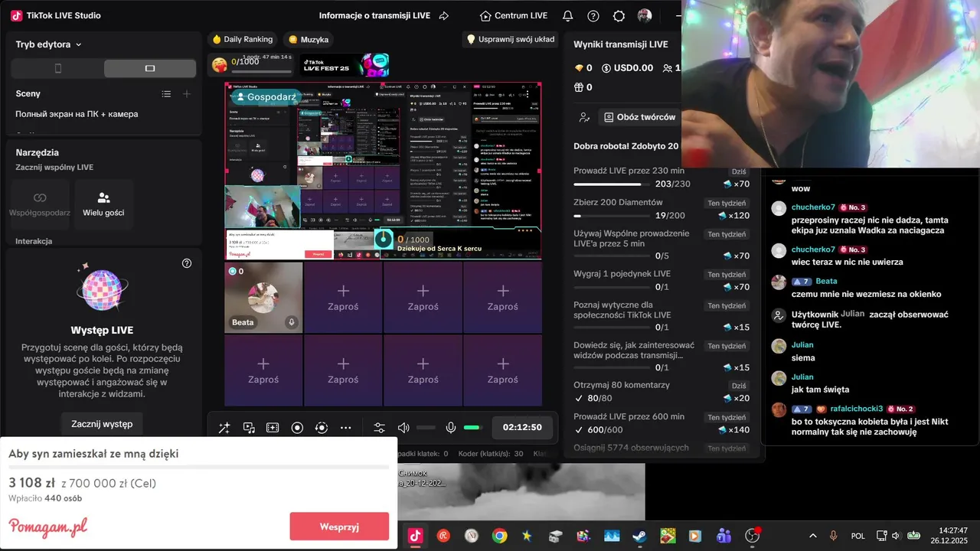The image size is (980, 551).
Task: Open the help question mark in the top bar
Action: (593, 15)
